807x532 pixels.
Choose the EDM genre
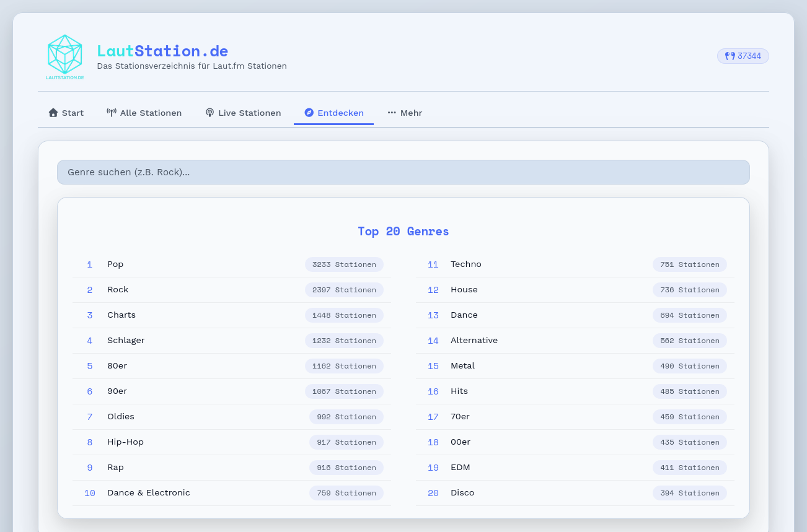click(x=575, y=468)
